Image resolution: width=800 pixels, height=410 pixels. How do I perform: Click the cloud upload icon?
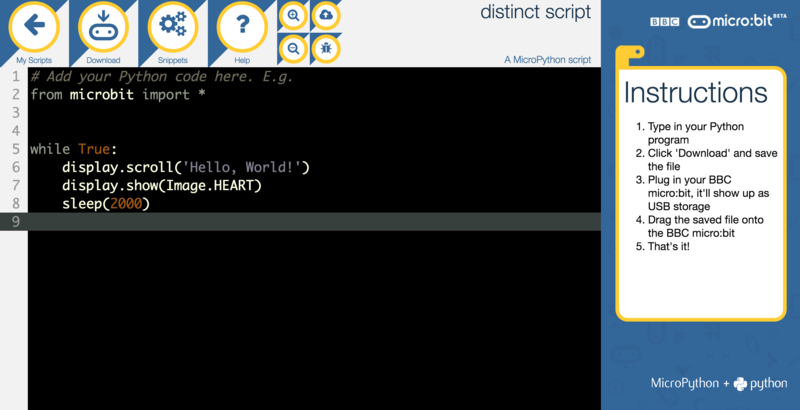(x=326, y=15)
